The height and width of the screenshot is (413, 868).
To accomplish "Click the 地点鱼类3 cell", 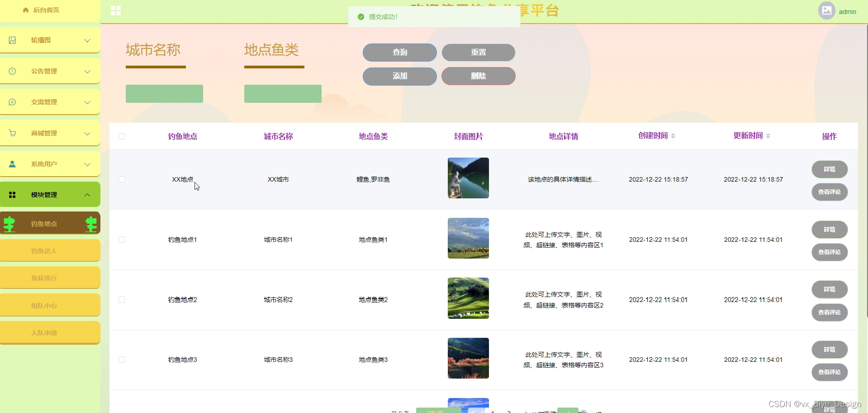I will click(373, 360).
